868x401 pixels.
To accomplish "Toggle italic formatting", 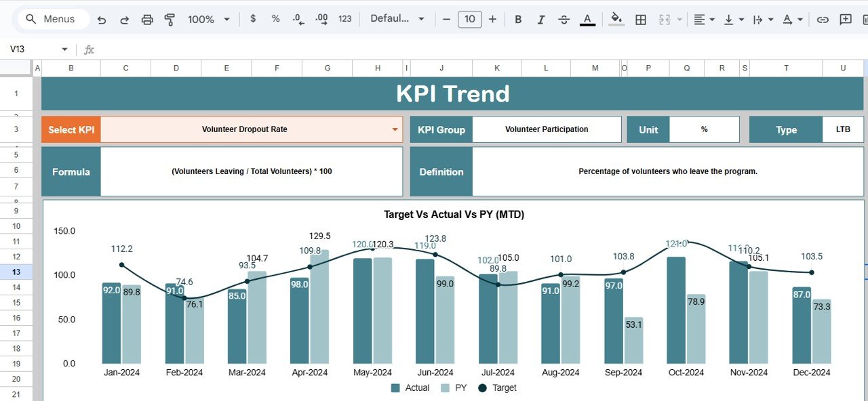I will (x=540, y=19).
